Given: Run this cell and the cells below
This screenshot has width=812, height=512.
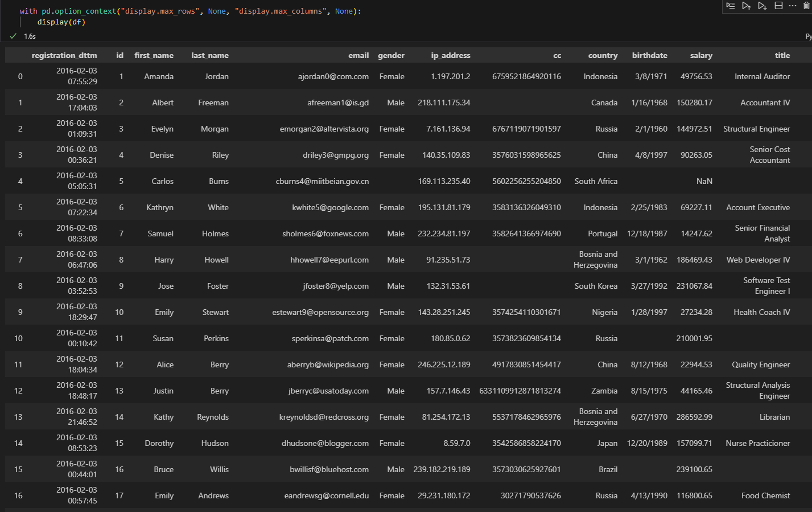Looking at the screenshot, I should click(762, 6).
